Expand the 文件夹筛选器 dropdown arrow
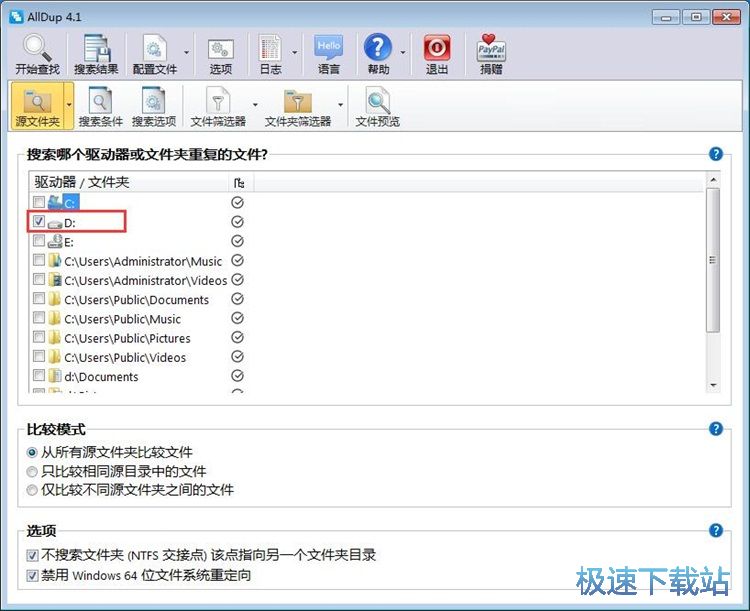This screenshot has height=611, width=750. [x=340, y=105]
